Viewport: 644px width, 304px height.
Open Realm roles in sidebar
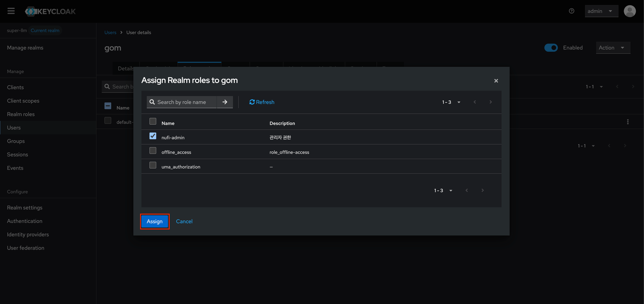coord(21,114)
